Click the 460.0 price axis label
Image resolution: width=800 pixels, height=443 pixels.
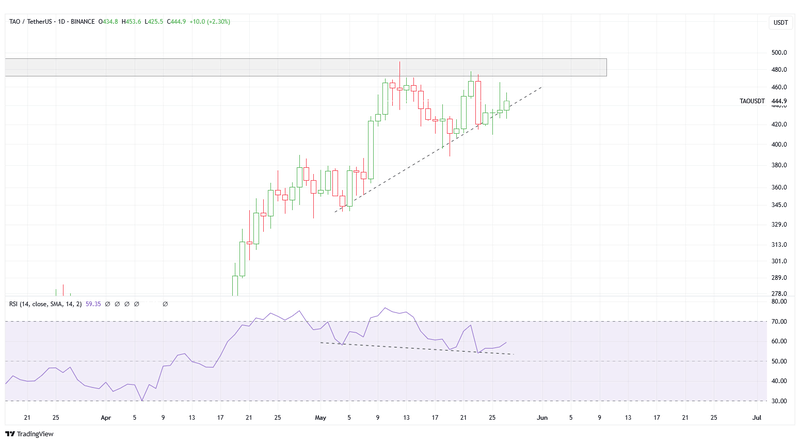[x=779, y=87]
